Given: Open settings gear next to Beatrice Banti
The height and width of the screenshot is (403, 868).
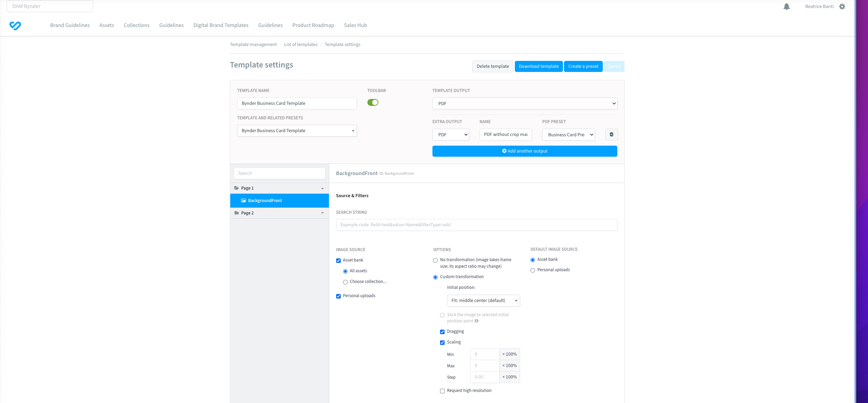Looking at the screenshot, I should pyautogui.click(x=842, y=7).
